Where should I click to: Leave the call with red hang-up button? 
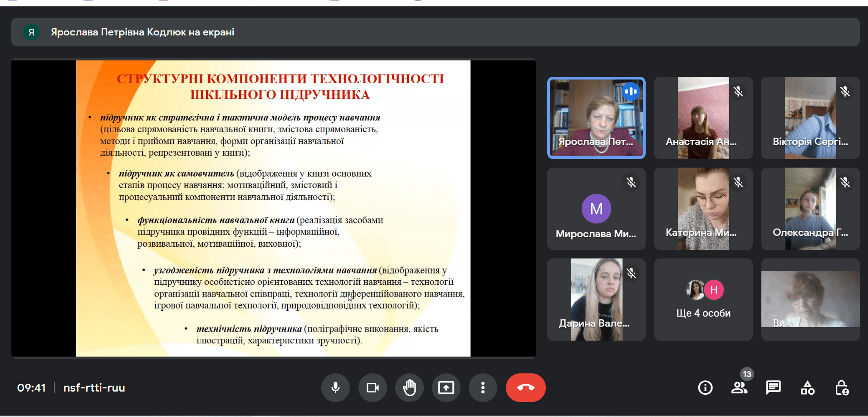[525, 387]
